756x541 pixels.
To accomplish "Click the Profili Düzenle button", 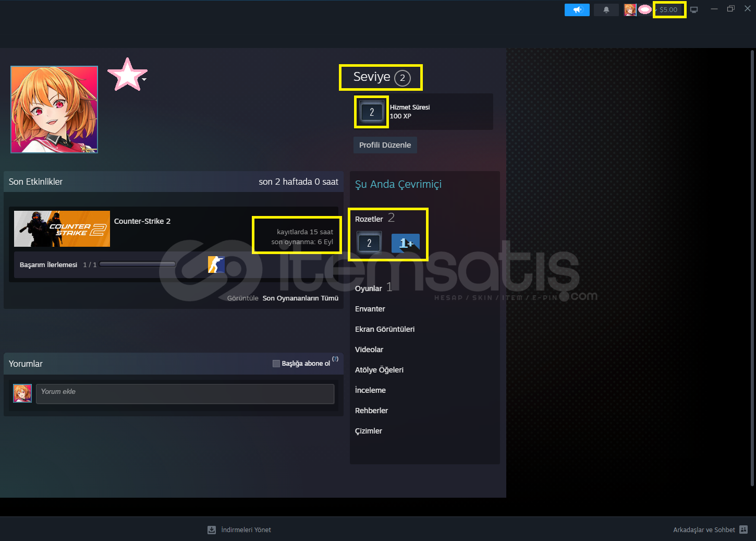I will click(385, 145).
